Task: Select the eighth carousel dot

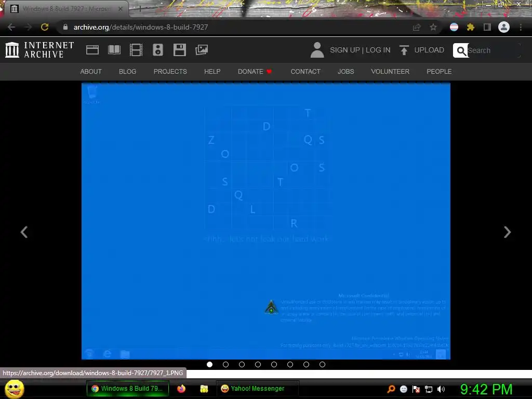Action: coord(322,364)
